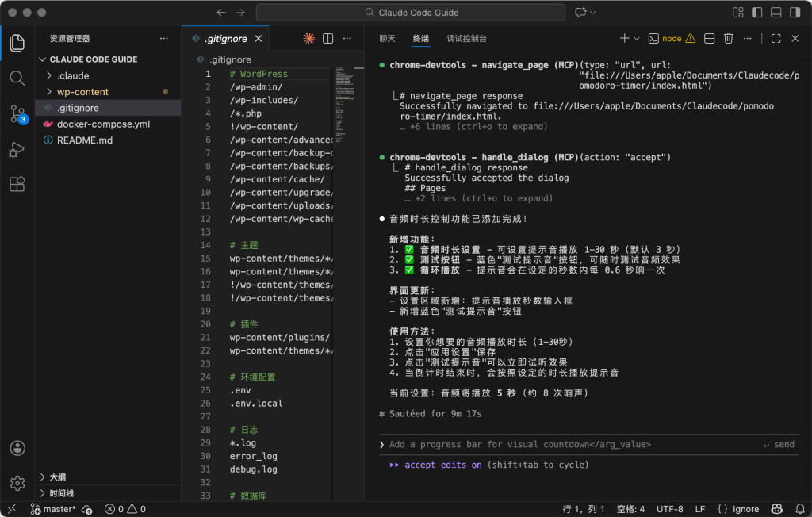This screenshot has height=517, width=812.
Task: Kill terminal with the trash icon
Action: pyautogui.click(x=728, y=38)
